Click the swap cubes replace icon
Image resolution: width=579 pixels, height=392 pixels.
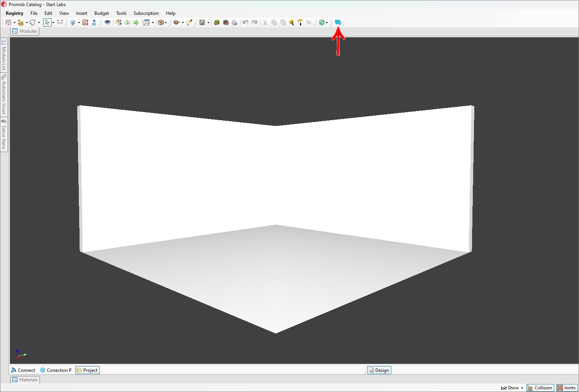[x=118, y=22]
